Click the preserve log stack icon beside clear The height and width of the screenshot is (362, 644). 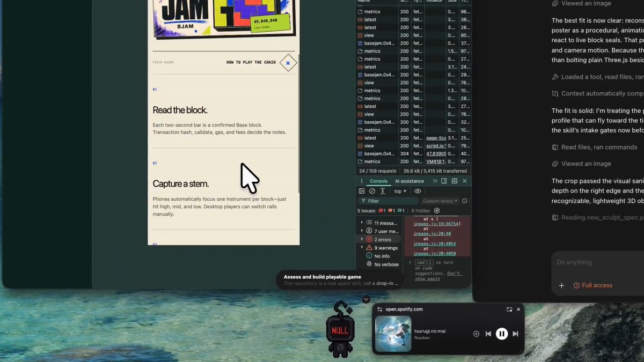click(x=383, y=191)
